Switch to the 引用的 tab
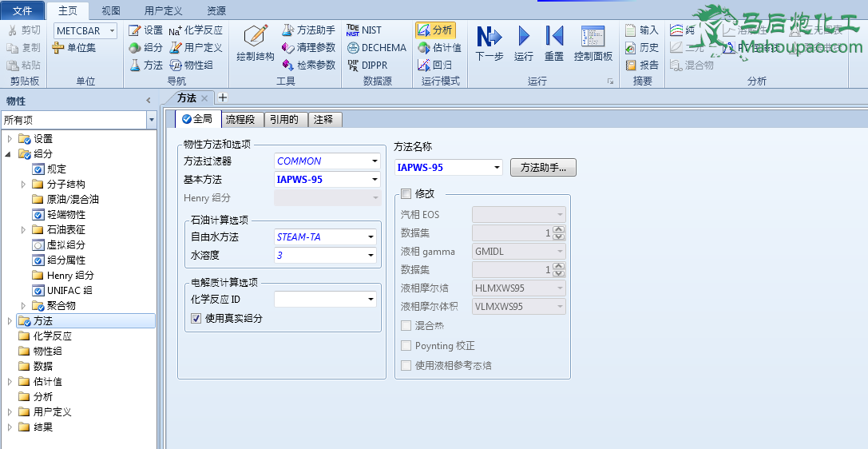The height and width of the screenshot is (449, 868). 284,119
